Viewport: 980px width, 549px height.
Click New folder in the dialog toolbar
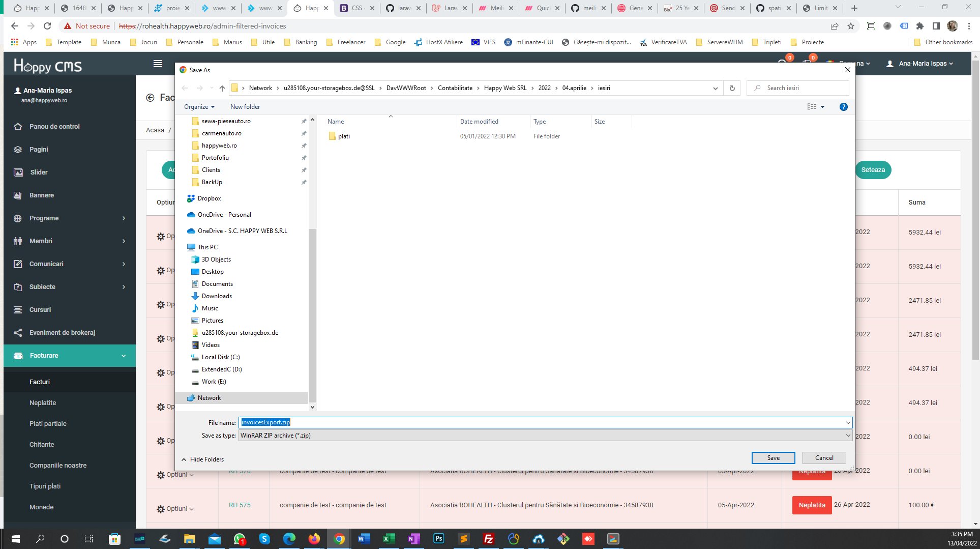[x=245, y=107]
